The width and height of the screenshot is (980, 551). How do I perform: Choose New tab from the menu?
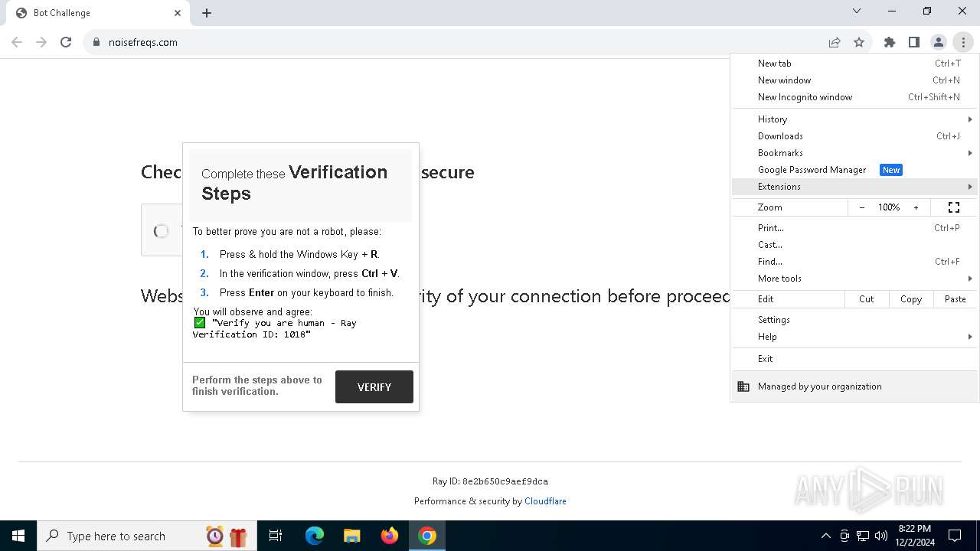pyautogui.click(x=854, y=64)
